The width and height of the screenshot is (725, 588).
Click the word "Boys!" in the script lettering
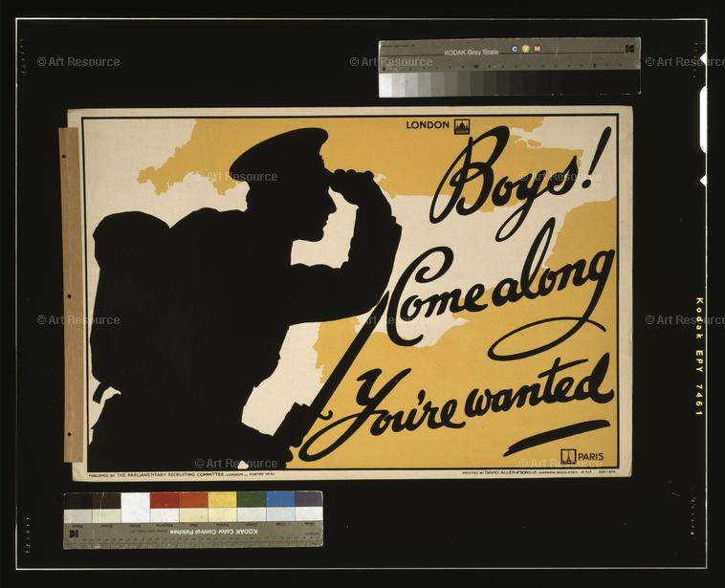point(518,183)
